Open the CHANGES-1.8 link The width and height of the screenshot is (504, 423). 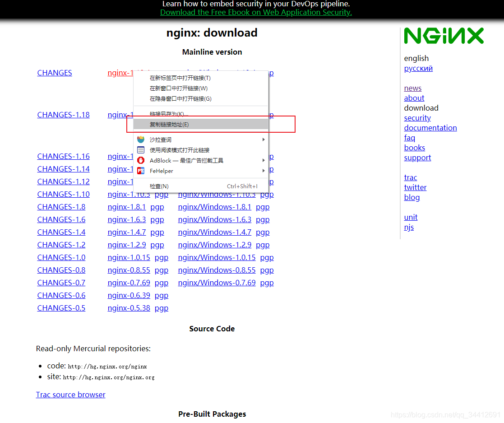pos(61,207)
